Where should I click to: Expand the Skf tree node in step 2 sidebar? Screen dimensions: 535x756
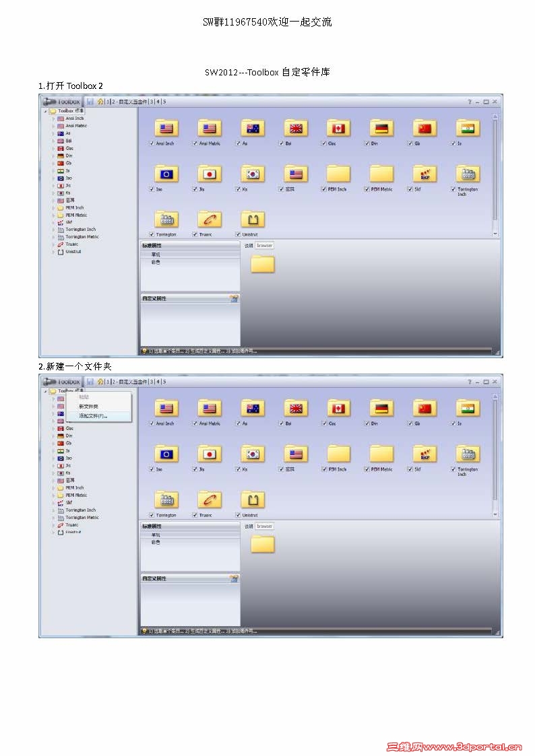pyautogui.click(x=53, y=502)
